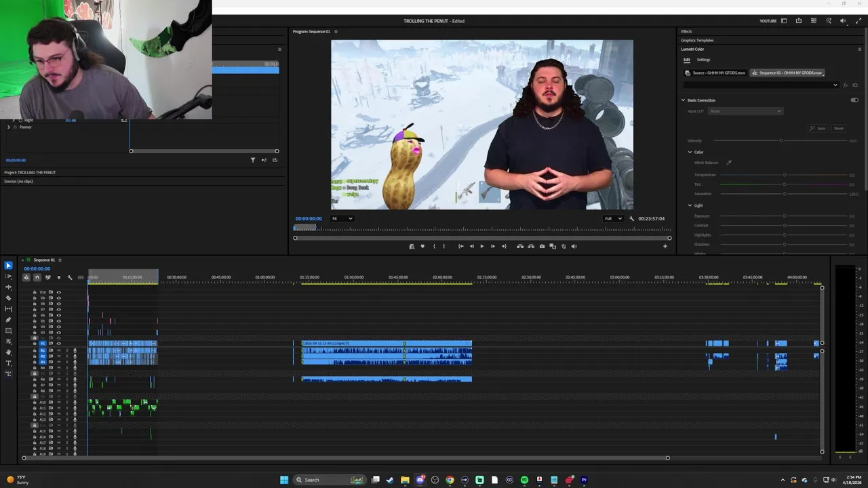Open the Lumetri effect selection dropdown
This screenshot has width=868, height=488.
761,85
